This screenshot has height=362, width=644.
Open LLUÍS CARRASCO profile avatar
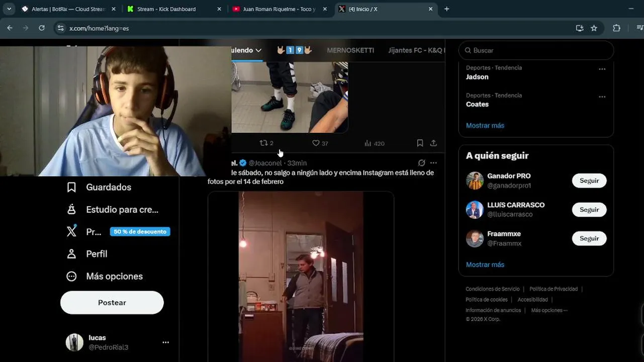click(475, 210)
